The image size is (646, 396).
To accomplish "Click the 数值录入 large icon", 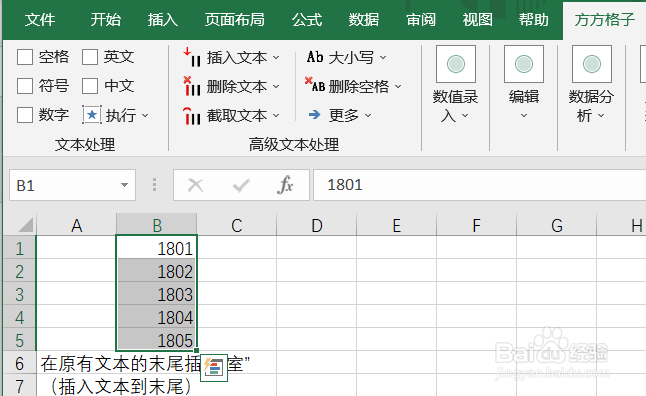I will (x=456, y=64).
